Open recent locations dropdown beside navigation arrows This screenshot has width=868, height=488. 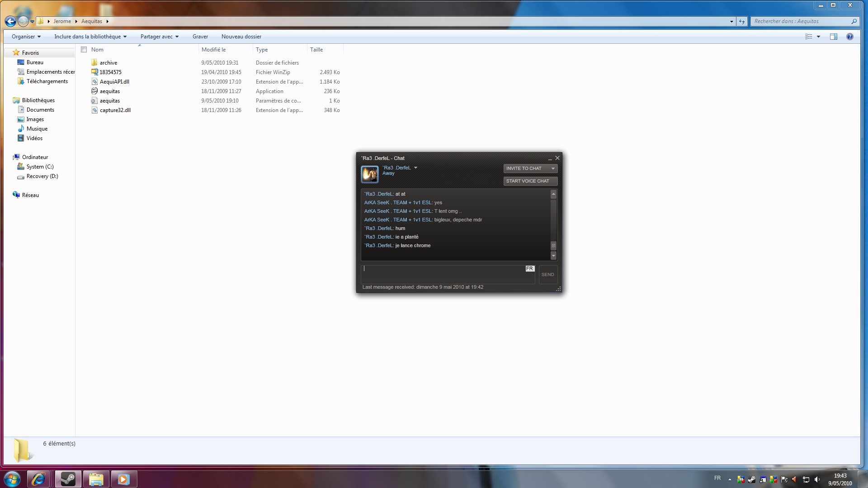32,22
